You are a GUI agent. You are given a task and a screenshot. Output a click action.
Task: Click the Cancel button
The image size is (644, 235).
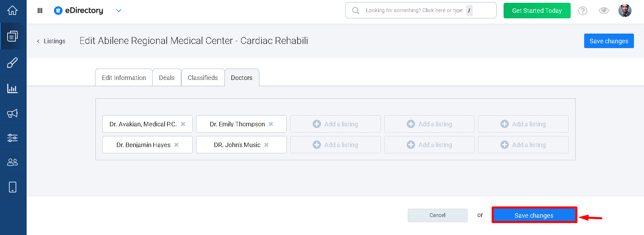438,215
